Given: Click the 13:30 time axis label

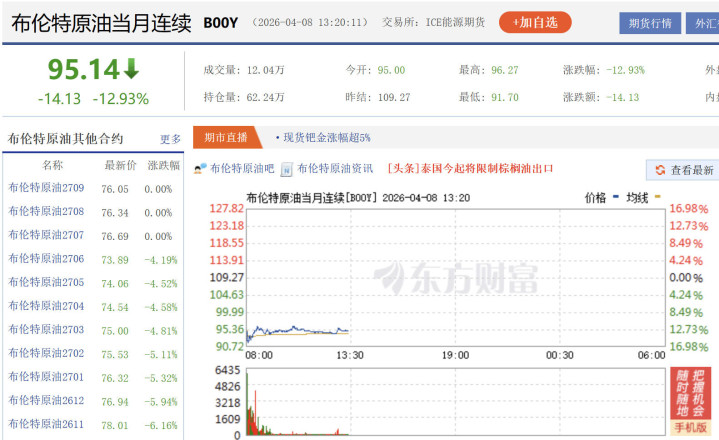Looking at the screenshot, I should pos(350,356).
